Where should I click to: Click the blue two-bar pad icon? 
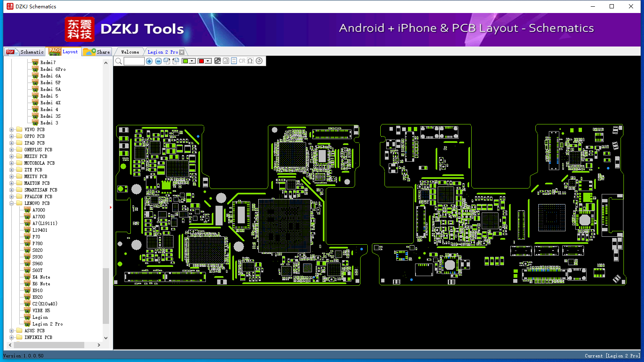(x=234, y=61)
